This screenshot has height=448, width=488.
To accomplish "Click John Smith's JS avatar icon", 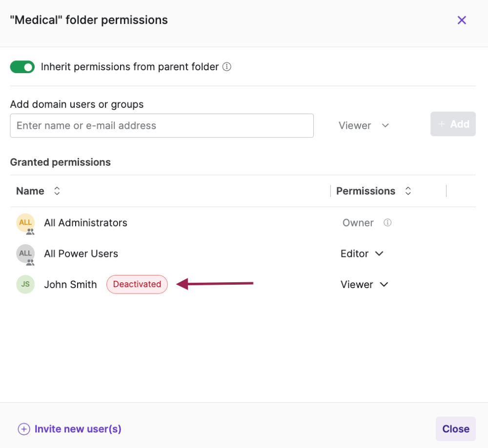I will click(25, 284).
